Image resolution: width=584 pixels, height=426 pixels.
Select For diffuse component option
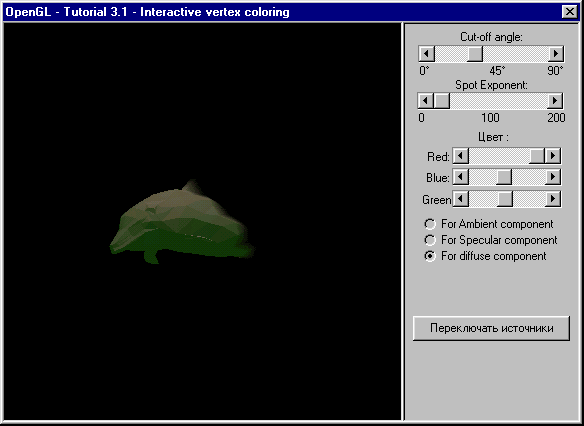click(x=485, y=256)
